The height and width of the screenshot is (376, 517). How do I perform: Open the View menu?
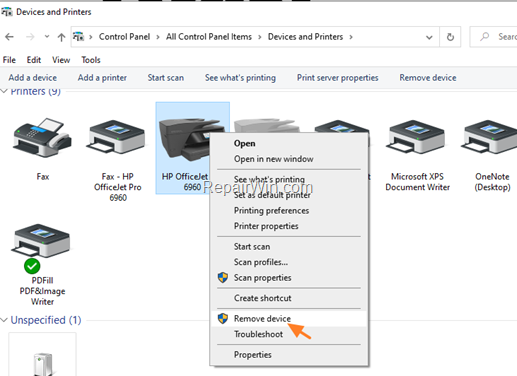[x=61, y=60]
